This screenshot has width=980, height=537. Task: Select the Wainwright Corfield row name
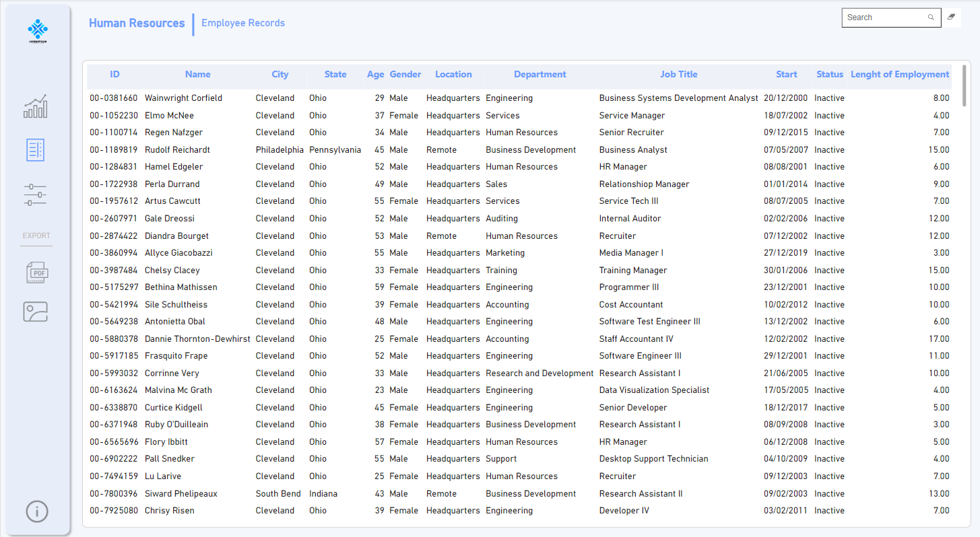pyautogui.click(x=183, y=98)
